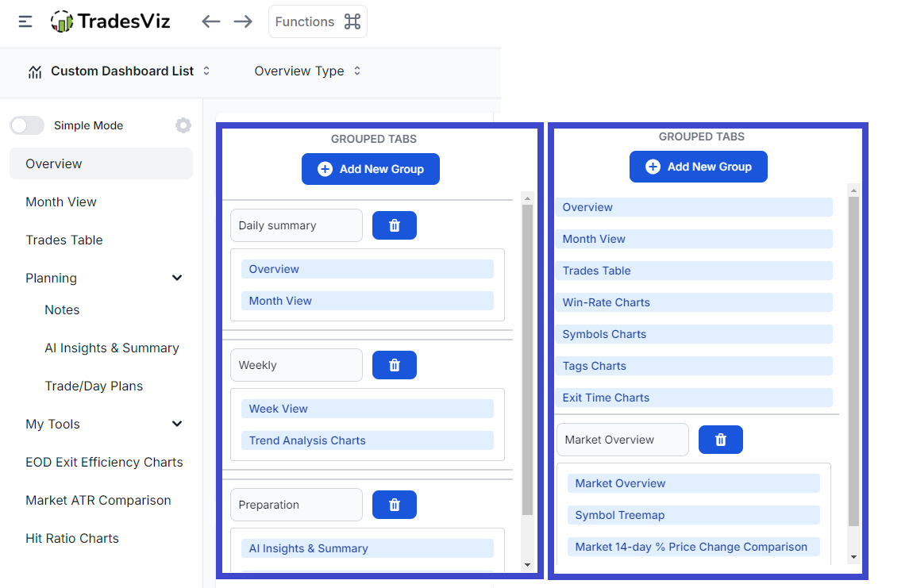The width and height of the screenshot is (909, 588).
Task: Toggle Simple Mode switch
Action: point(27,125)
